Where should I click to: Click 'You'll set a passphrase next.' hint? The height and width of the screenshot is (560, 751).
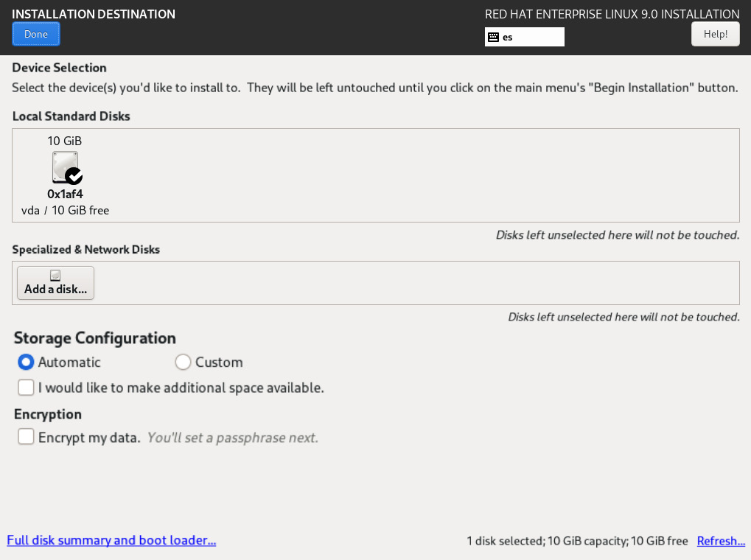point(233,438)
